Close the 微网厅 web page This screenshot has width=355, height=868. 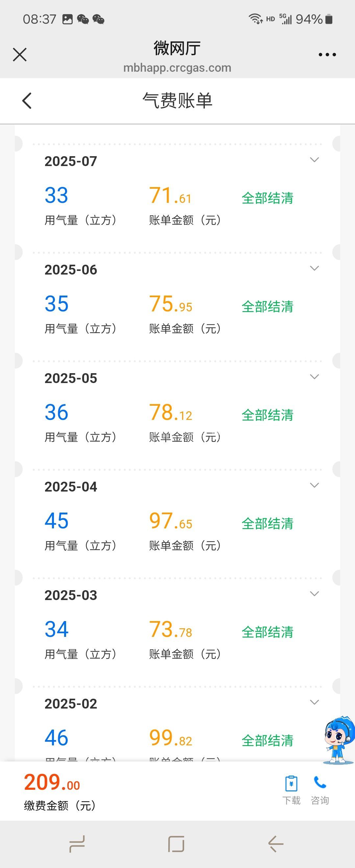[19, 55]
